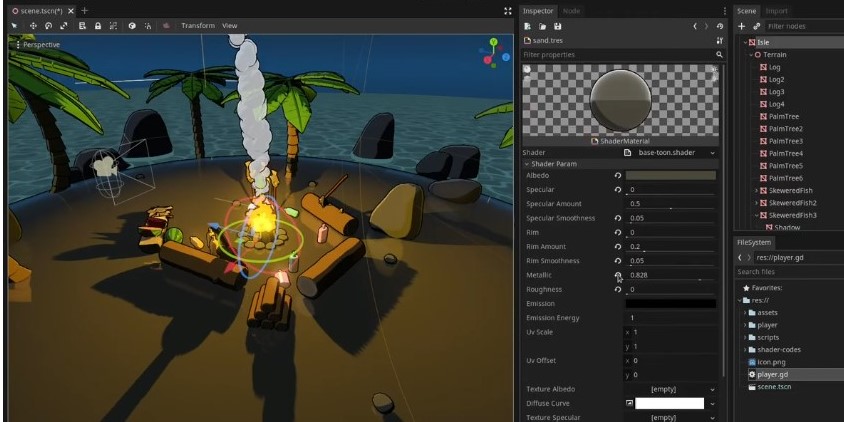Open the Texture Specular empty dropdown
Viewport: 844px width, 422px height.
(671, 418)
